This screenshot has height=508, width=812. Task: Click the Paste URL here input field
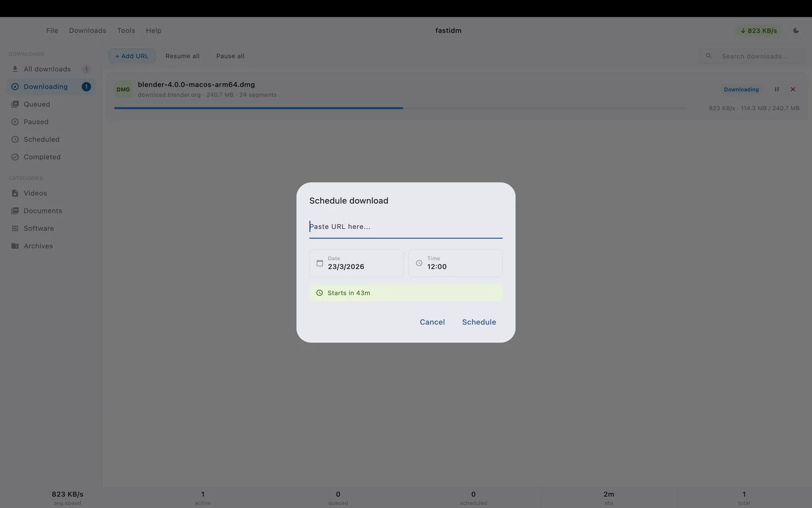[406, 227]
